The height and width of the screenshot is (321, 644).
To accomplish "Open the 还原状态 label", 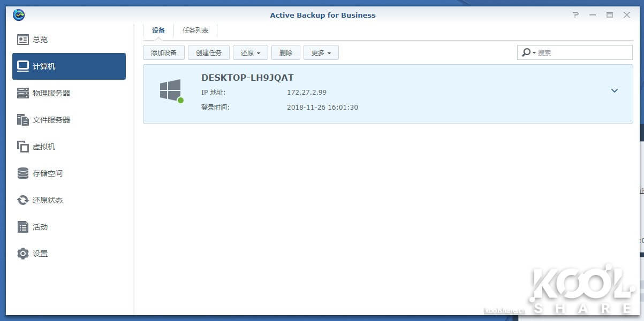I will pos(48,200).
